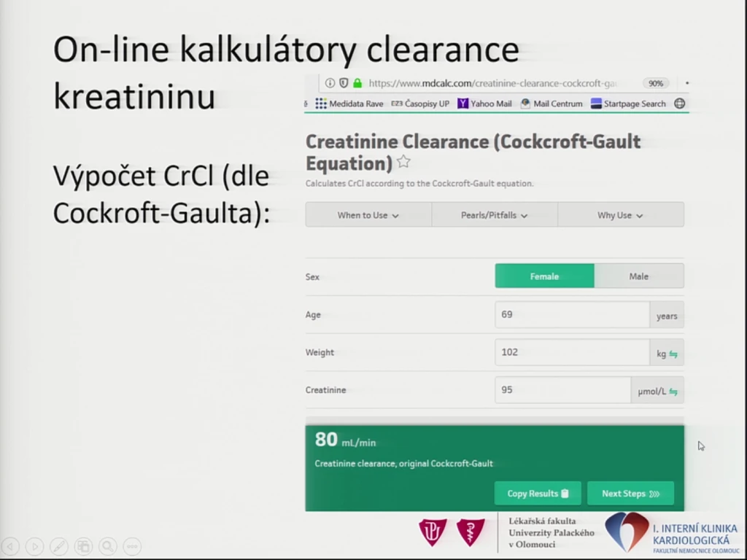Click the site info icon in address bar
The width and height of the screenshot is (747, 560).
click(330, 83)
